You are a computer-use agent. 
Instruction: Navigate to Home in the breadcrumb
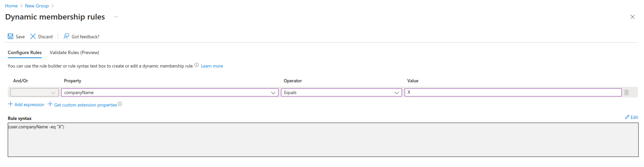(x=11, y=6)
